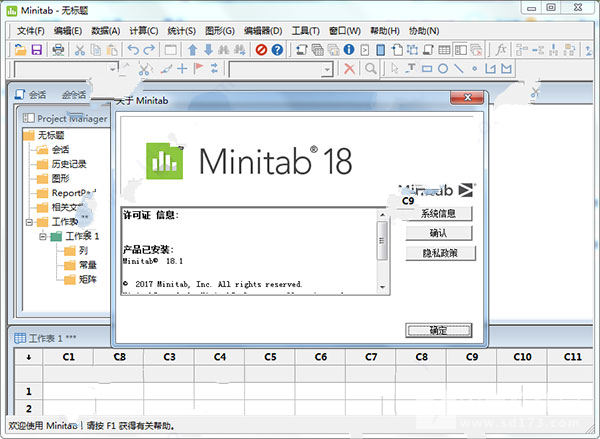Image resolution: width=600 pixels, height=439 pixels.
Task: Click the 确认 button in About dialog
Action: pos(439,233)
